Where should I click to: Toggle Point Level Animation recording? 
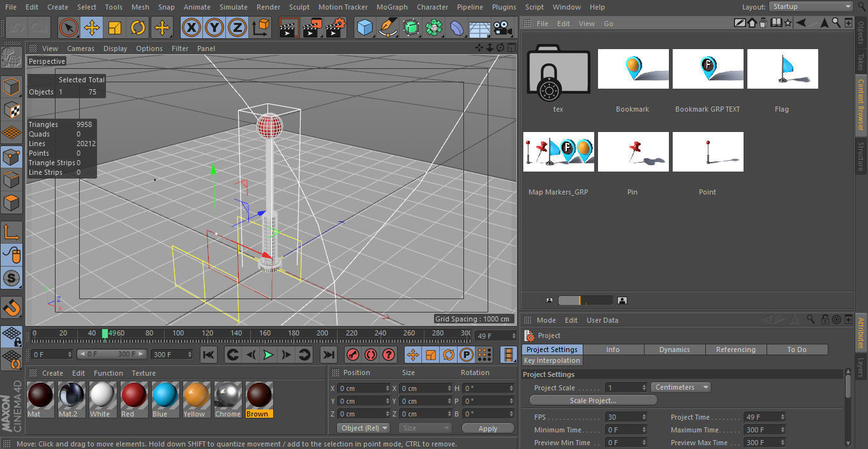pyautogui.click(x=484, y=355)
